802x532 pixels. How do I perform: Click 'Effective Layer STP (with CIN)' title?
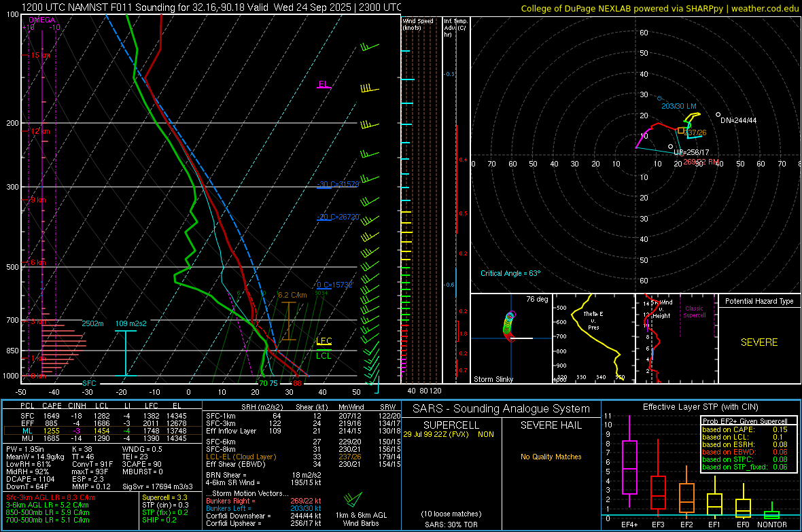[700, 407]
